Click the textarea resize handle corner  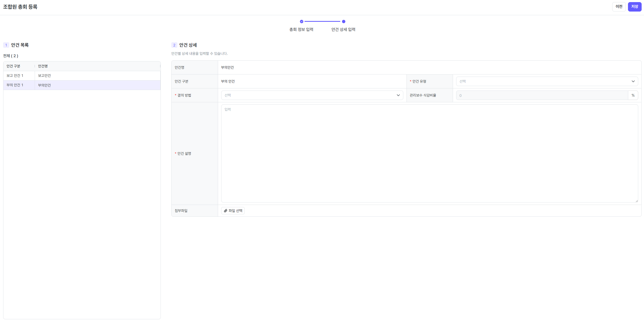(636, 201)
